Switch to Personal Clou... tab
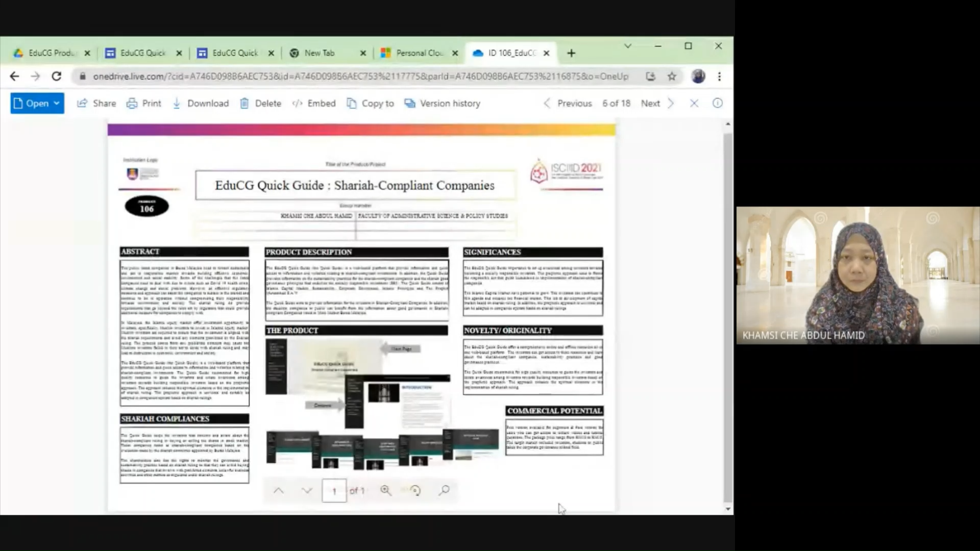980x551 pixels. coord(420,53)
